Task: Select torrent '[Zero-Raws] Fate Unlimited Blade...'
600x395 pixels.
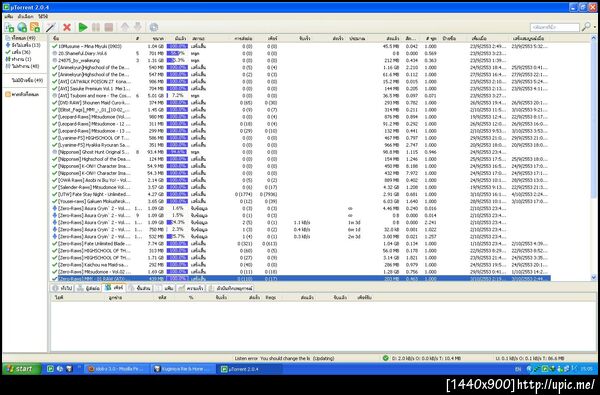Action: click(x=300, y=243)
